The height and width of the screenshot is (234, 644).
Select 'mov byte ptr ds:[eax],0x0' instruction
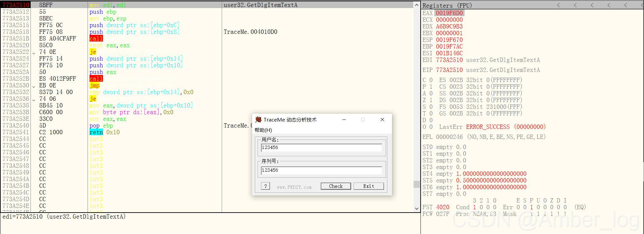click(x=131, y=112)
